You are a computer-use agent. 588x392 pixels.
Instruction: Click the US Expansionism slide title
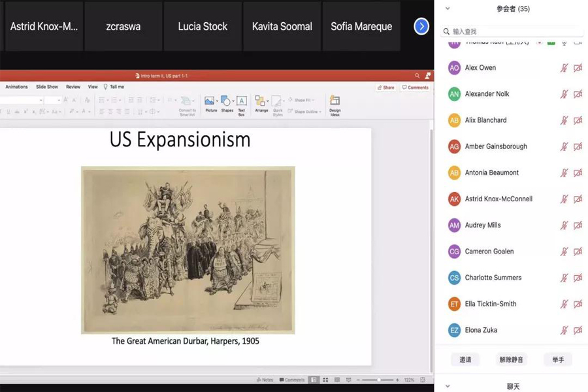(180, 140)
